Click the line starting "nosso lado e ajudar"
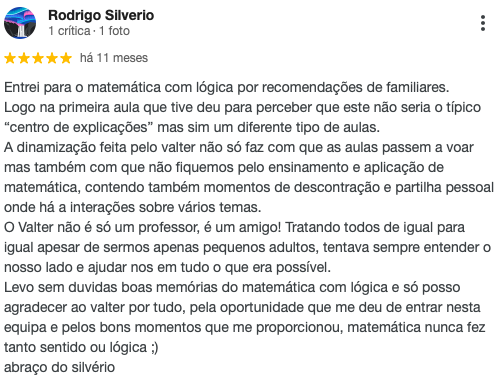The height and width of the screenshot is (382, 497). point(167,268)
